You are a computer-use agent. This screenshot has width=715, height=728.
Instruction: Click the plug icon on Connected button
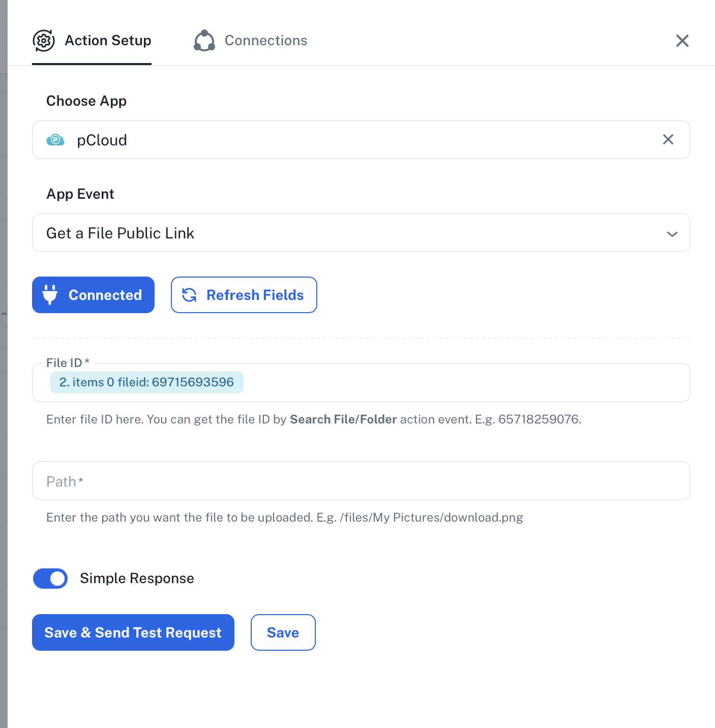[50, 295]
